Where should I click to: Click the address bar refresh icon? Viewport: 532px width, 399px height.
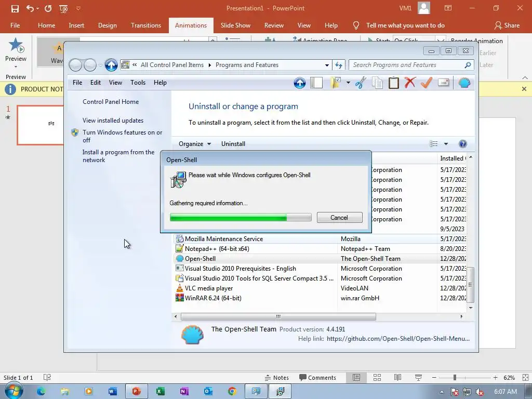(x=339, y=65)
